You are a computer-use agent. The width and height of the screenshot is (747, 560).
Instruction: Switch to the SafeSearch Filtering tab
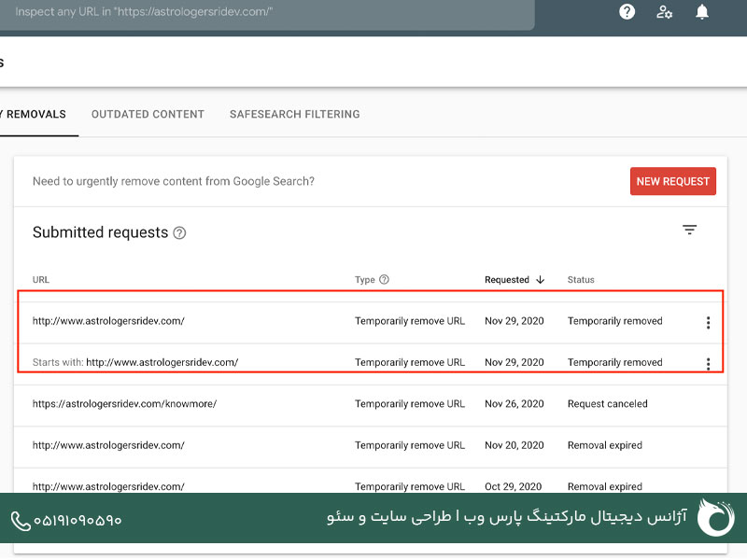(x=294, y=114)
